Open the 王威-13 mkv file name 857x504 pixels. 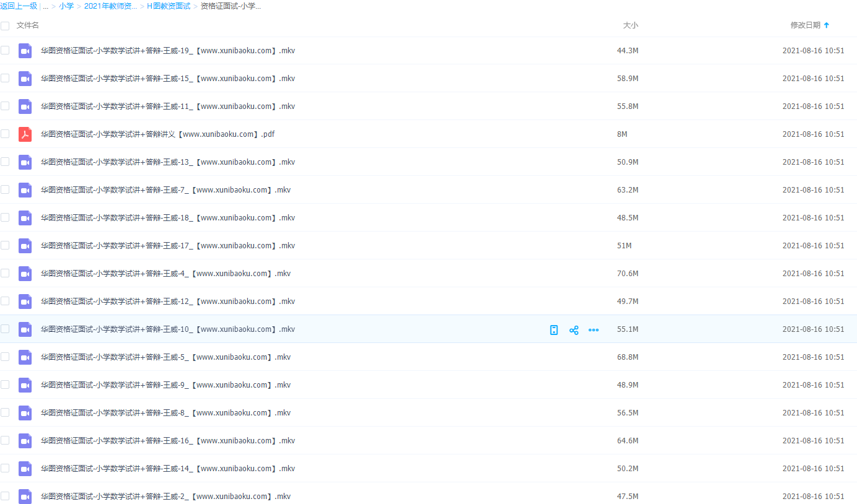167,162
